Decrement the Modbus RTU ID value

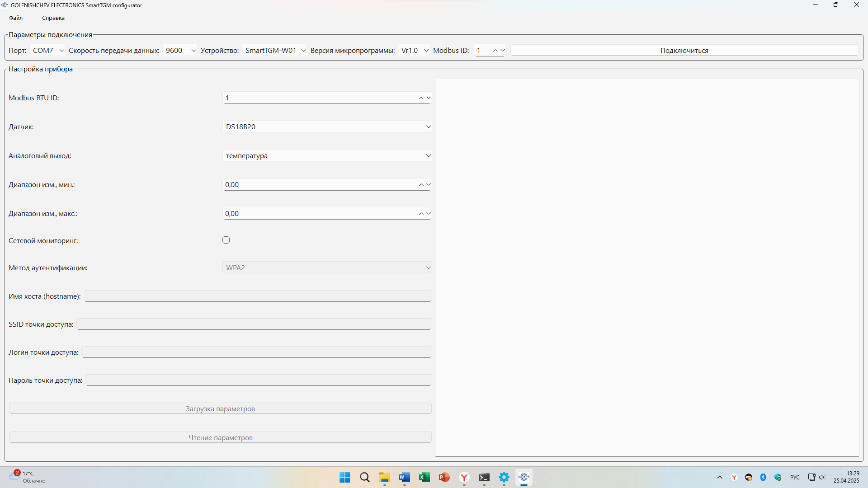pos(429,98)
